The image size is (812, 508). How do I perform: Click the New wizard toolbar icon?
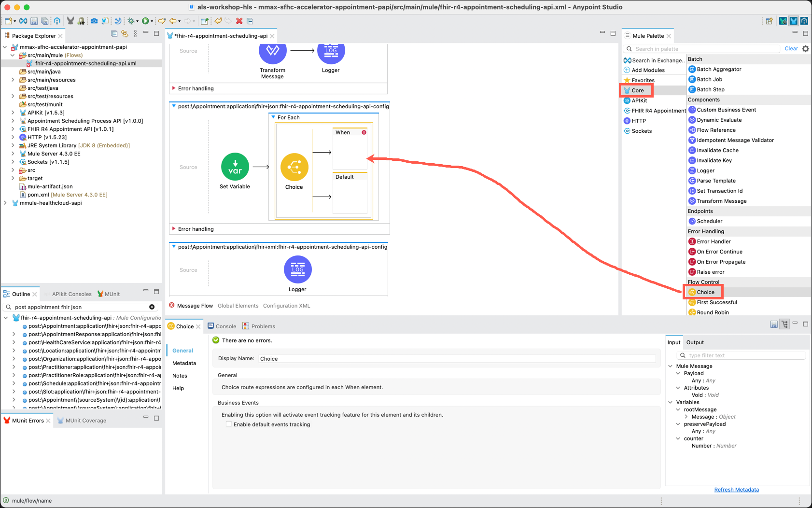click(x=8, y=21)
